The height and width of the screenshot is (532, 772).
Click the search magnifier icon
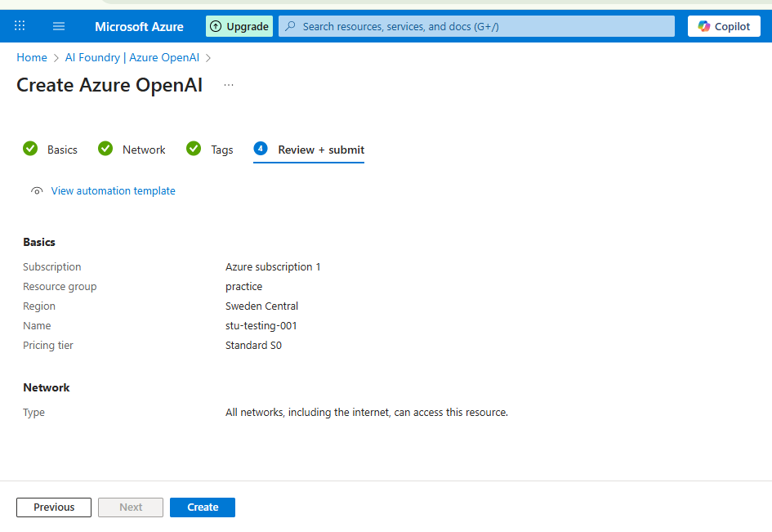point(291,25)
